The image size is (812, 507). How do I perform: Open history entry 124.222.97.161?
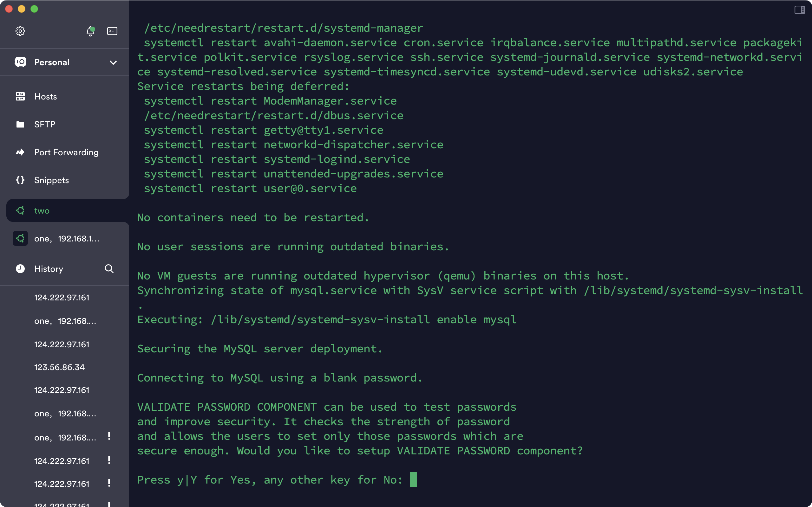pyautogui.click(x=62, y=297)
